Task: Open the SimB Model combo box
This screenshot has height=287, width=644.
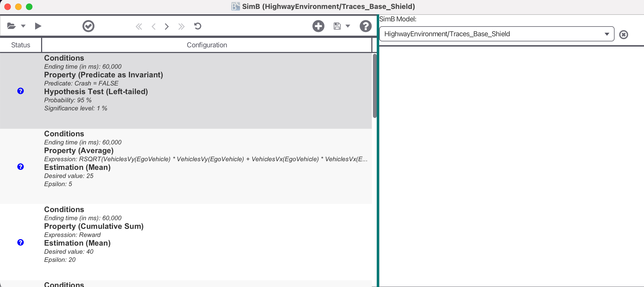Action: point(497,34)
